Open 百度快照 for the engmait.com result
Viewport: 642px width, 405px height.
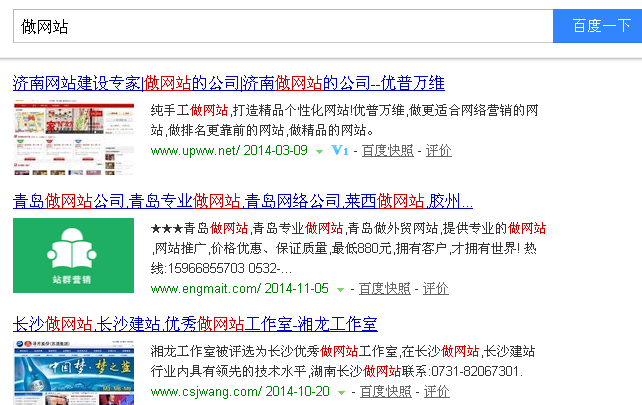click(x=385, y=289)
